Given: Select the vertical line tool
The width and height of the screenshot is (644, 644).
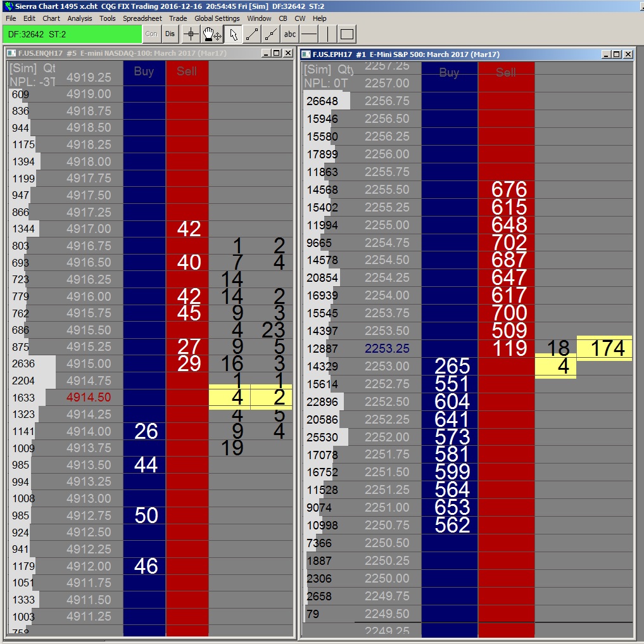Looking at the screenshot, I should (328, 34).
